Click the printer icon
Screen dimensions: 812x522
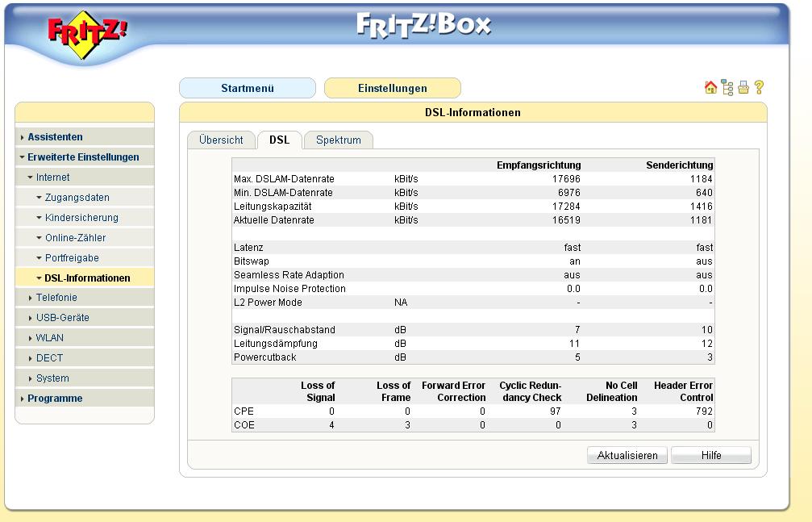(743, 88)
